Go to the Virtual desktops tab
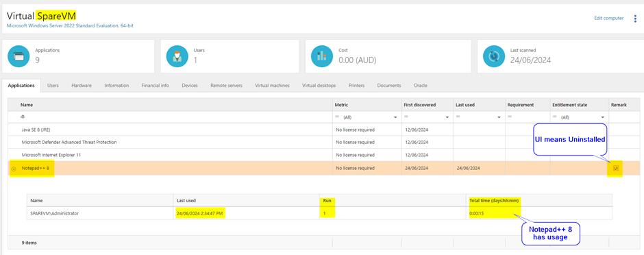Screen dimensions: 644x255 pos(319,86)
